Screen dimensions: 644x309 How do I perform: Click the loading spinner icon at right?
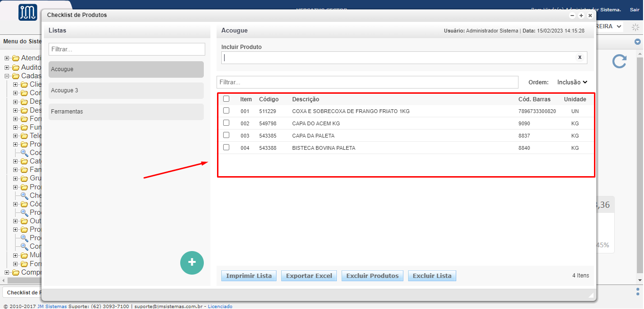click(635, 27)
